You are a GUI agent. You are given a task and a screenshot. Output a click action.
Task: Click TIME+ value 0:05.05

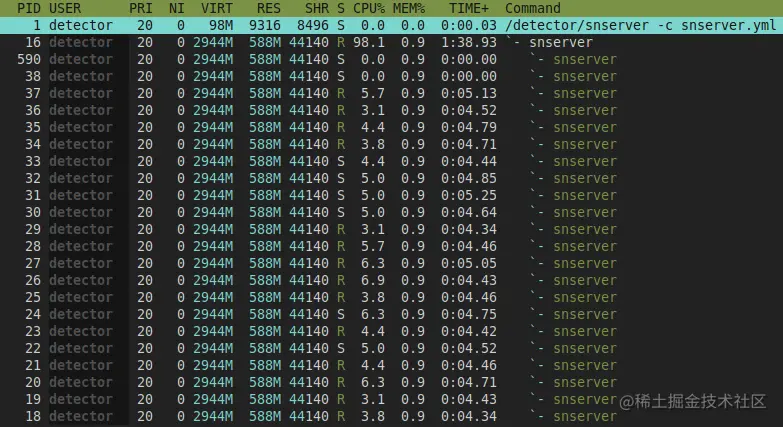pos(469,263)
